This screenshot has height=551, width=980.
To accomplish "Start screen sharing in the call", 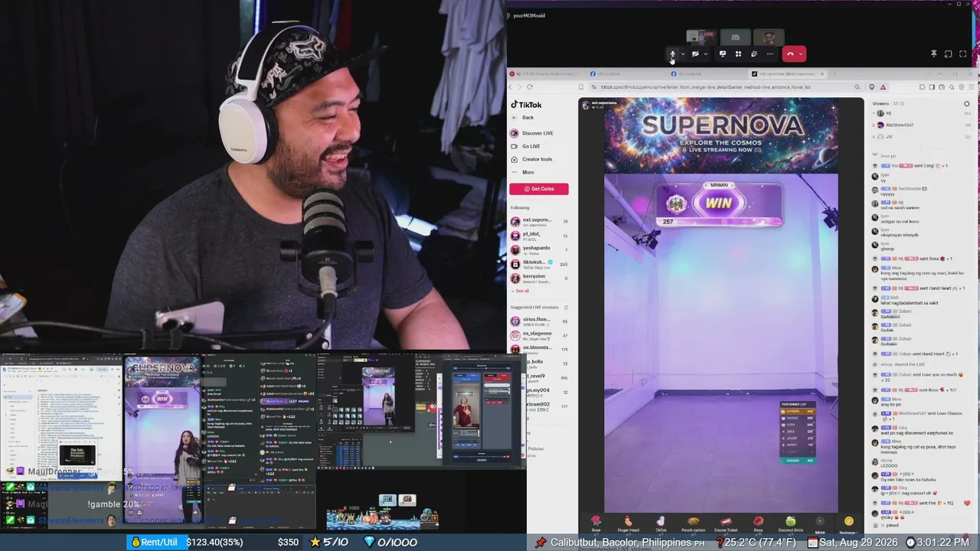I will [x=722, y=54].
